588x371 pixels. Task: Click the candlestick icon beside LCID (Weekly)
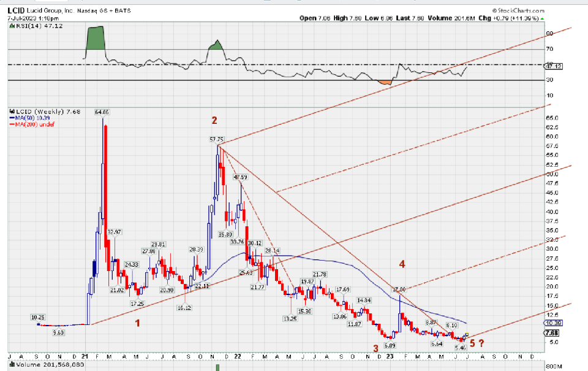pos(12,112)
